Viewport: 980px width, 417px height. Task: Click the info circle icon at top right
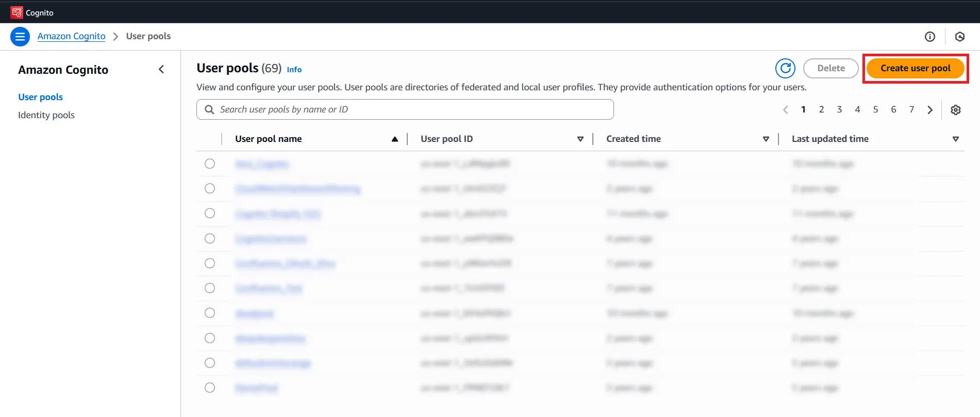click(x=930, y=37)
